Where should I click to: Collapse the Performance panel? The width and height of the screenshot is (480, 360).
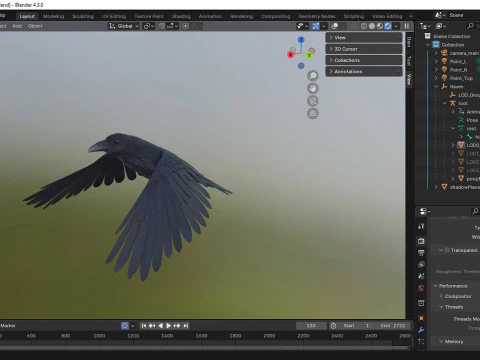tap(435, 286)
